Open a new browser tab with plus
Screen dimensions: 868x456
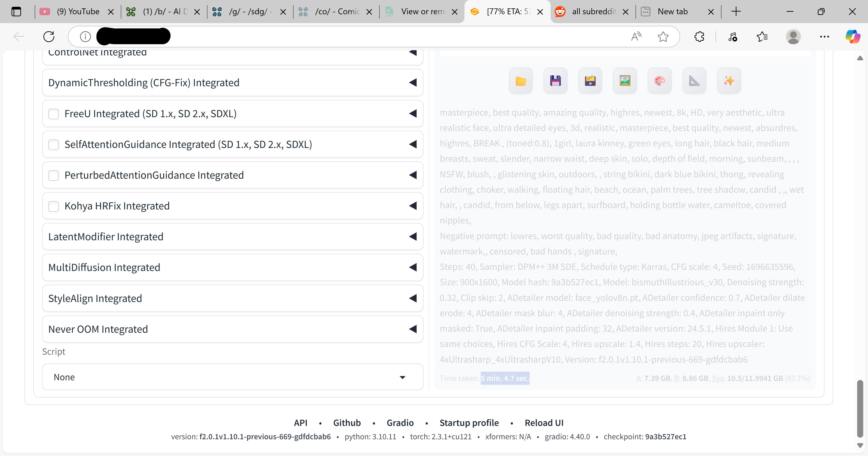tap(736, 12)
